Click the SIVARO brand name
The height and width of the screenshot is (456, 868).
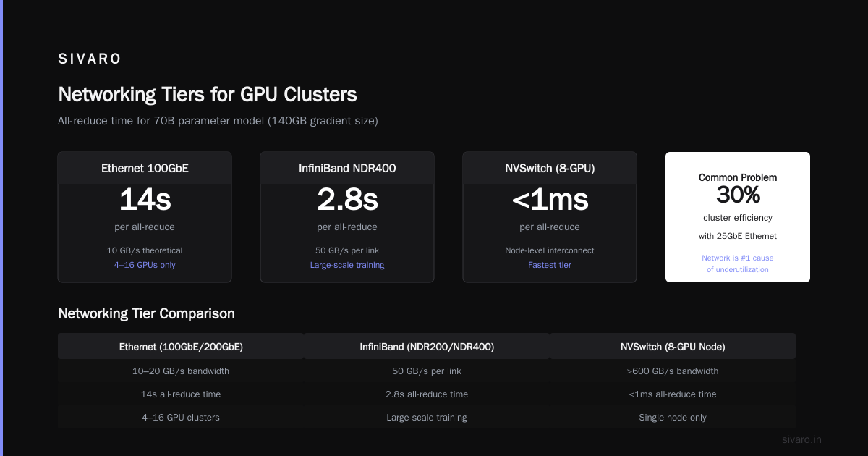90,59
